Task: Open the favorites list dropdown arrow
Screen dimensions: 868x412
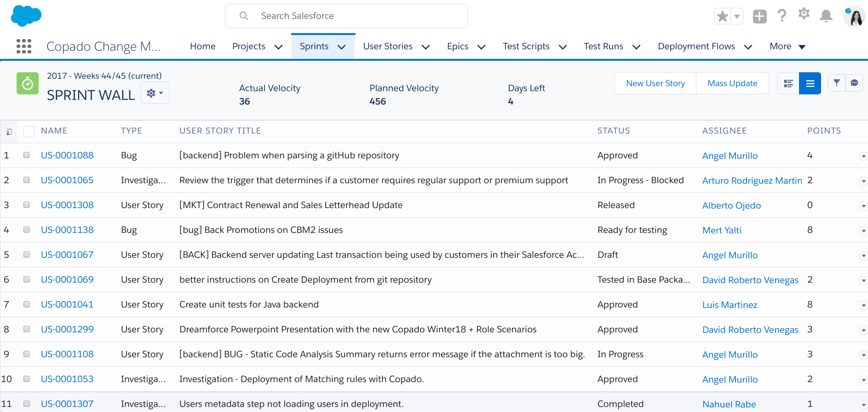Action: 737,16
